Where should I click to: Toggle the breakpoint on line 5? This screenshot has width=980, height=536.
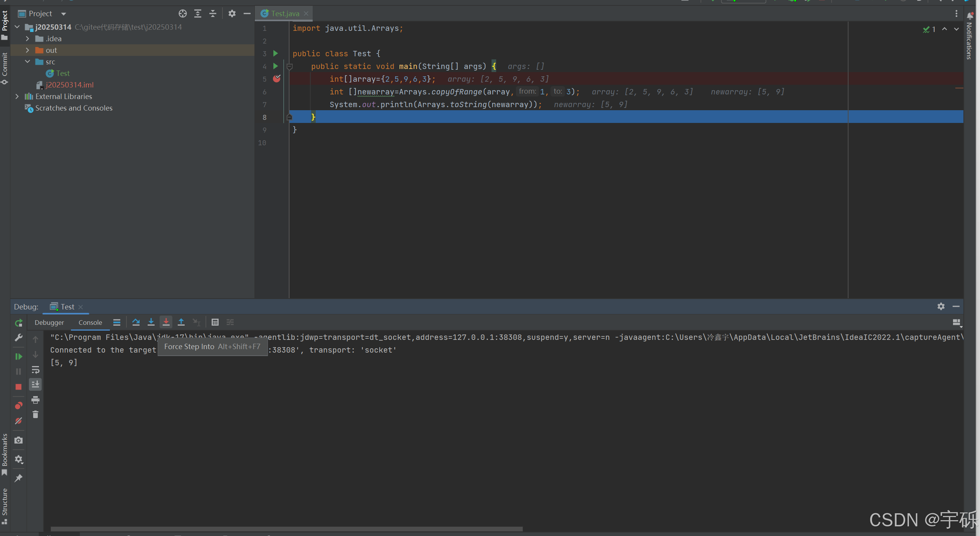pyautogui.click(x=277, y=79)
